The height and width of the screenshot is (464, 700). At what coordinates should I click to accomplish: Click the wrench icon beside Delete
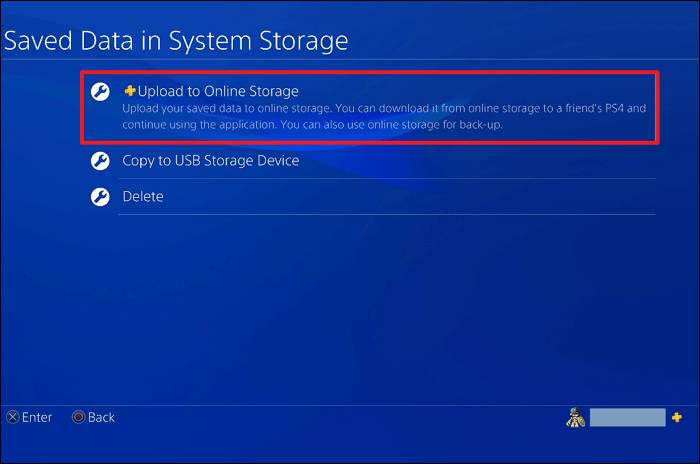99,197
